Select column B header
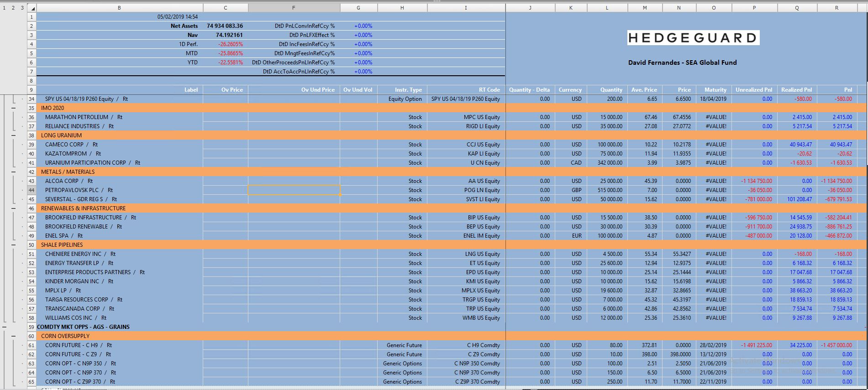Screen dimensions: 868x390 [x=120, y=8]
